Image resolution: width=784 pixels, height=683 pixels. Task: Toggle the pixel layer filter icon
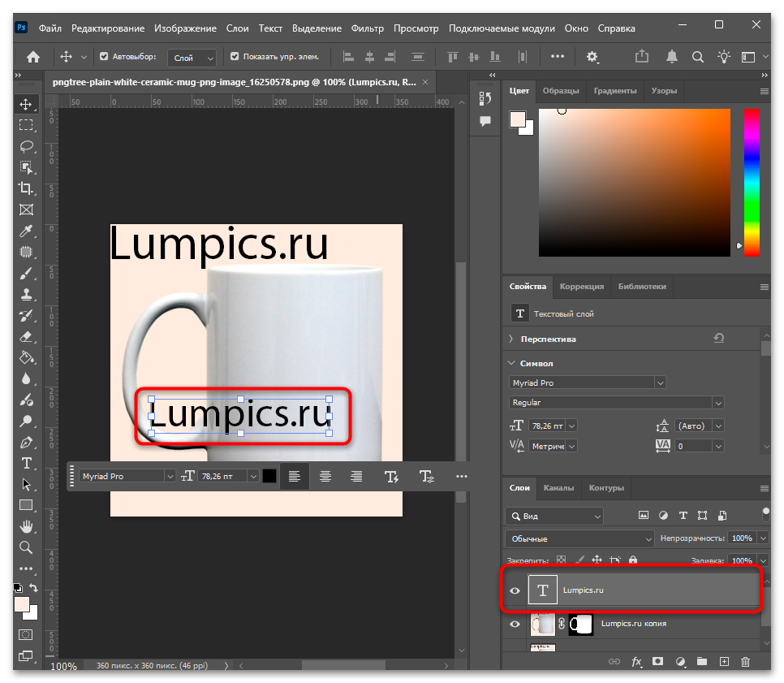click(644, 516)
